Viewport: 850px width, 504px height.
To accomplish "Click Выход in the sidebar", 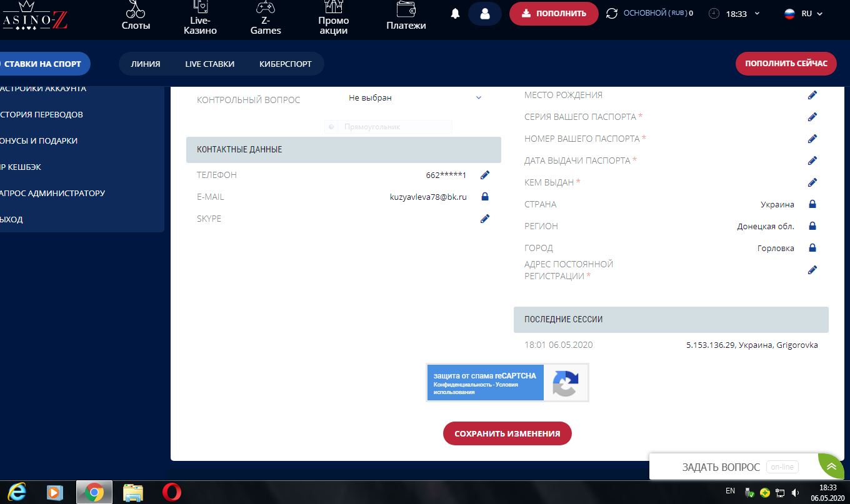I will [11, 219].
